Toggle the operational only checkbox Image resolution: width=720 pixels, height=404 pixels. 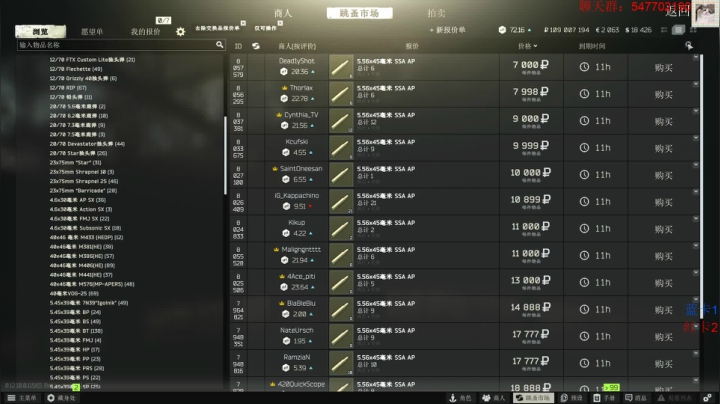pyautogui.click(x=280, y=23)
